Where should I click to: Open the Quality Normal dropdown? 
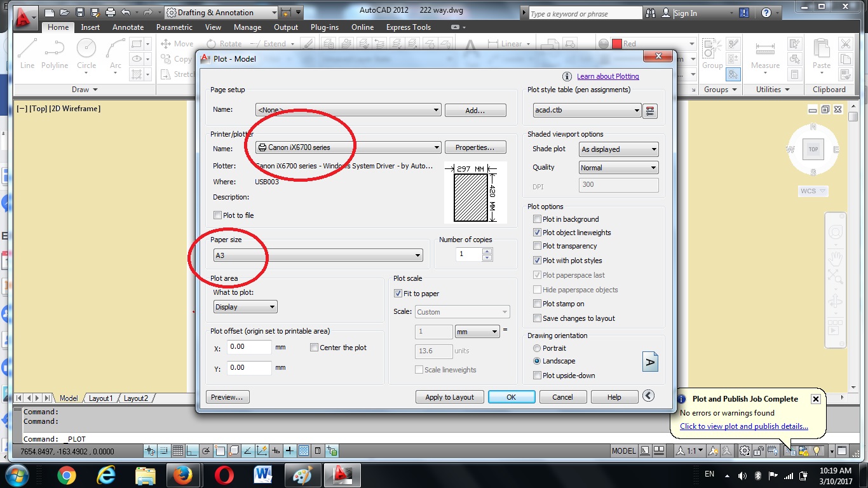[x=619, y=168]
